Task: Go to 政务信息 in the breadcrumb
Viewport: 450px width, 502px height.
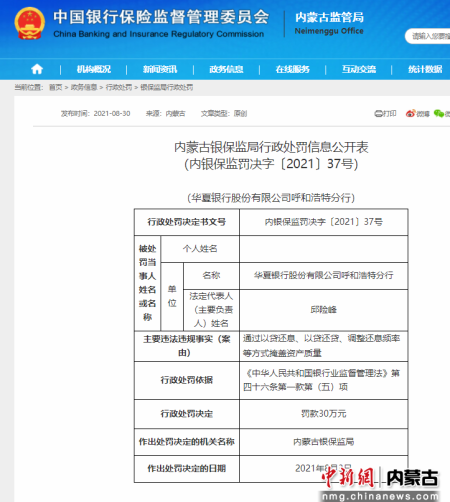Action: [x=84, y=87]
